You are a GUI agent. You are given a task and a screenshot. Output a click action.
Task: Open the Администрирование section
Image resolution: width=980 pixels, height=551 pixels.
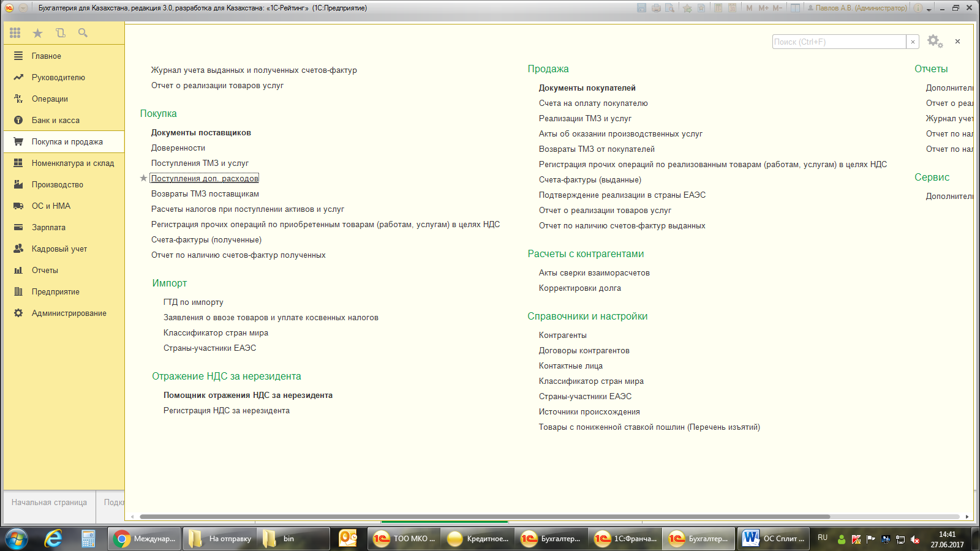pyautogui.click(x=64, y=313)
